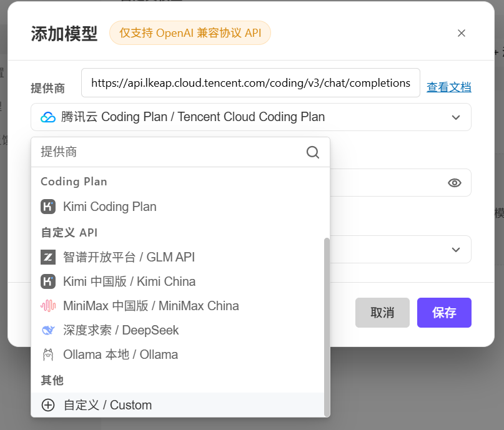
Task: Click the MiniMax waveform logo icon
Action: coord(48,306)
